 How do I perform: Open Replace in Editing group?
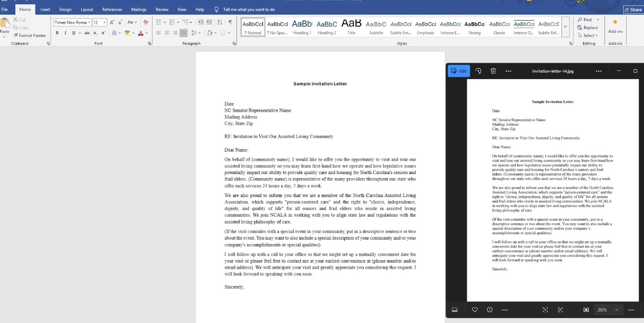tap(588, 27)
